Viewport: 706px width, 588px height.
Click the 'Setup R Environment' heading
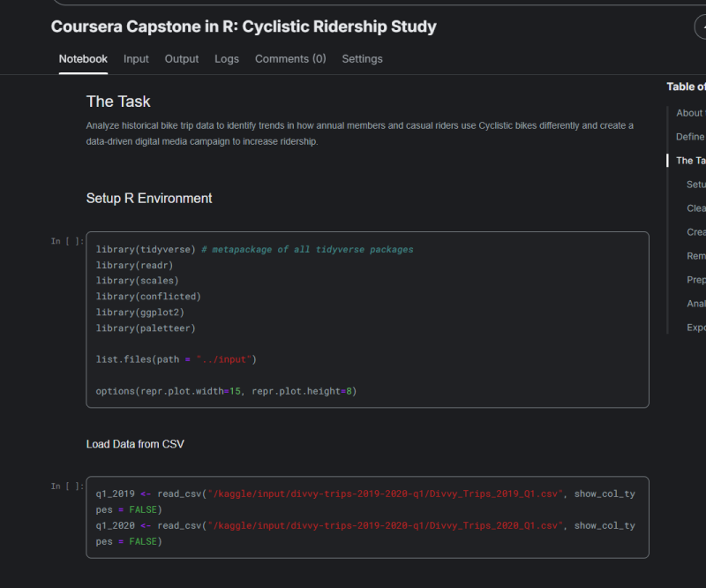pyautogui.click(x=149, y=199)
